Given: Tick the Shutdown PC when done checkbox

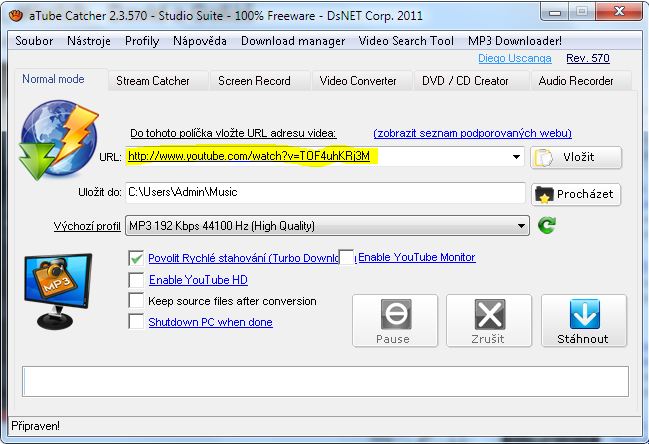Looking at the screenshot, I should pyautogui.click(x=137, y=322).
